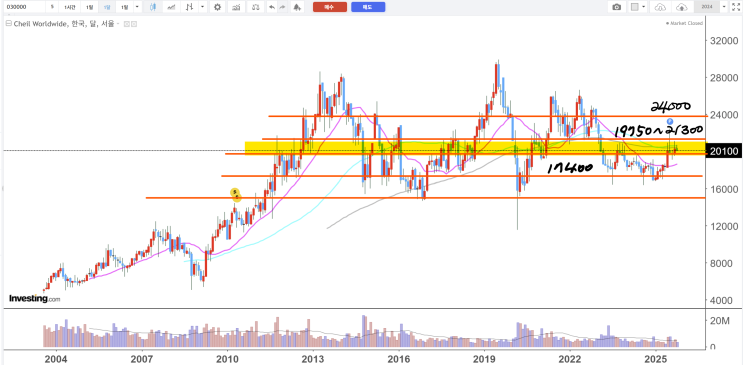Select the 1시간 interval button
This screenshot has width=743, height=365.
coord(69,7)
